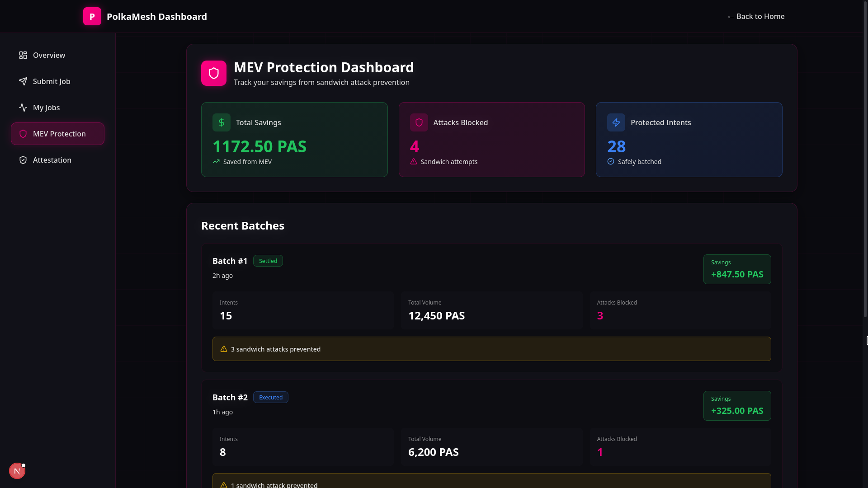Click PolkaMesh Dashboard title
Image resolution: width=868 pixels, height=488 pixels.
click(156, 17)
